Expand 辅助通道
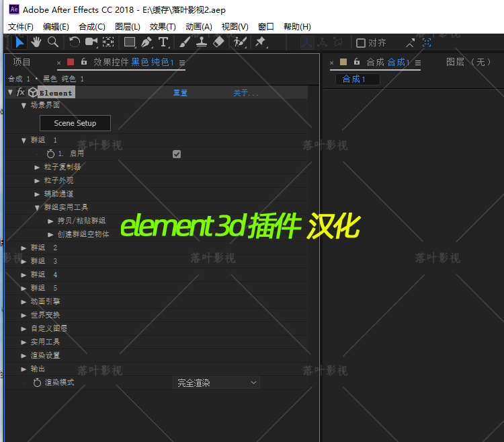 click(x=37, y=194)
